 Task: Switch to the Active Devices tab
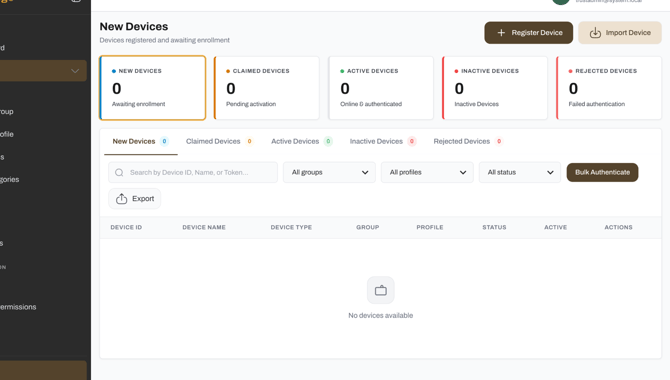(x=302, y=141)
